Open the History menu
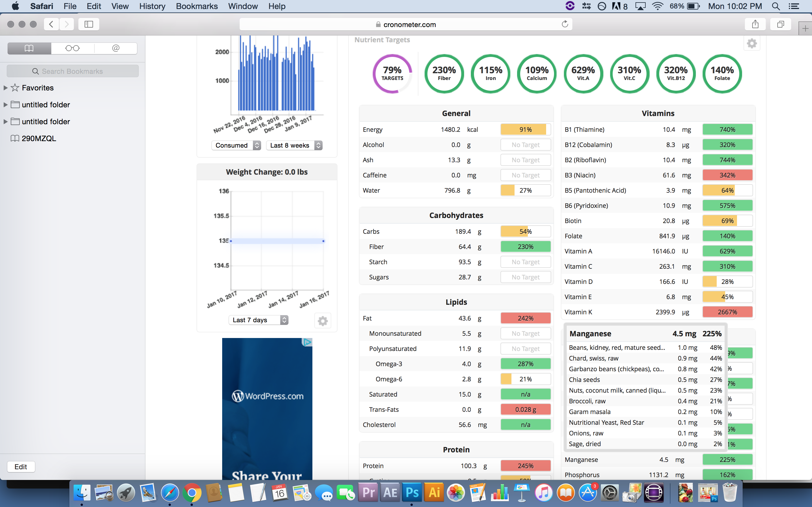Screen dimensions: 812x507 [x=152, y=6]
